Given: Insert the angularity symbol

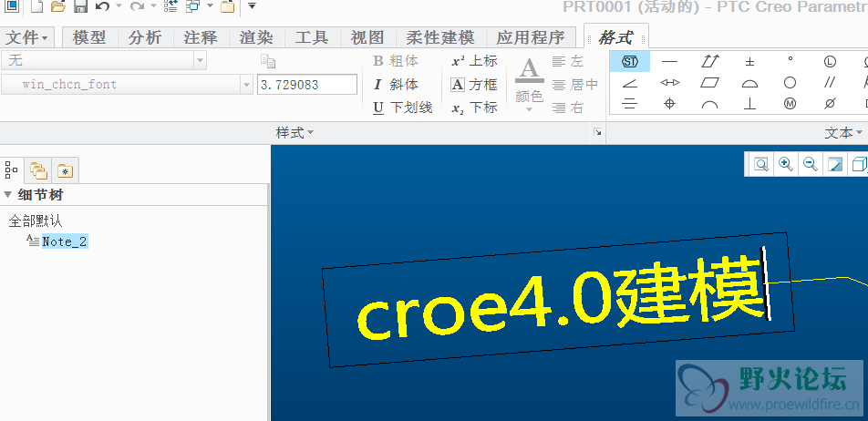Looking at the screenshot, I should pos(630,83).
